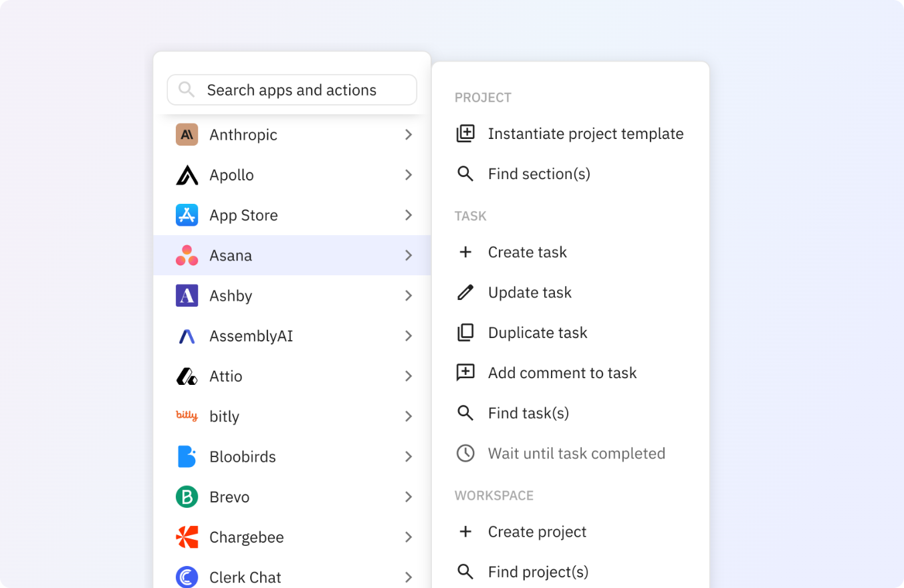Expand the Attio row chevron
The width and height of the screenshot is (904, 588).
(409, 376)
